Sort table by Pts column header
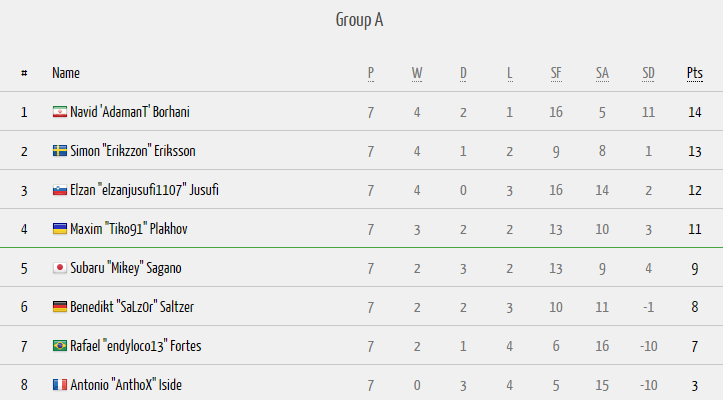The image size is (723, 400). coord(694,73)
